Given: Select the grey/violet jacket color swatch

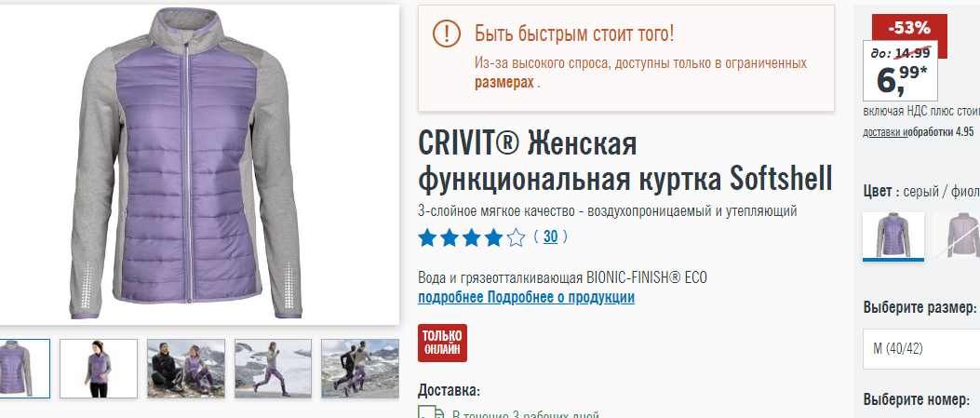Looking at the screenshot, I should click(893, 236).
